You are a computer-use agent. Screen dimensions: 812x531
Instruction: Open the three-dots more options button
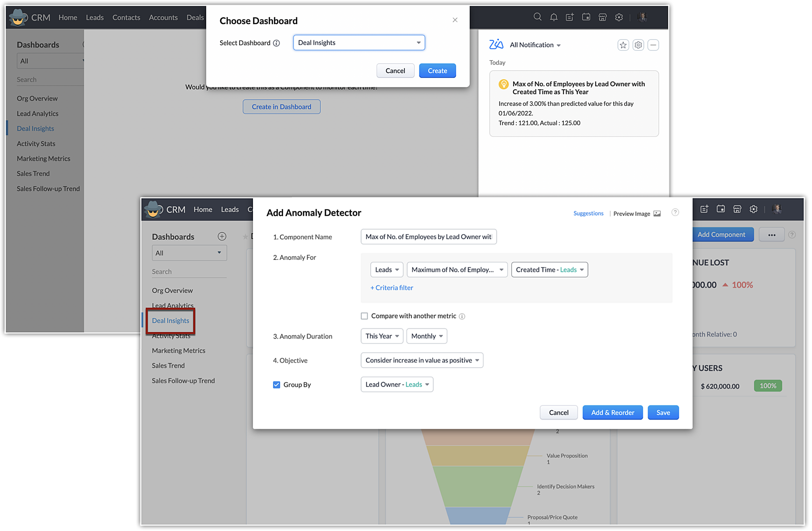pyautogui.click(x=771, y=235)
